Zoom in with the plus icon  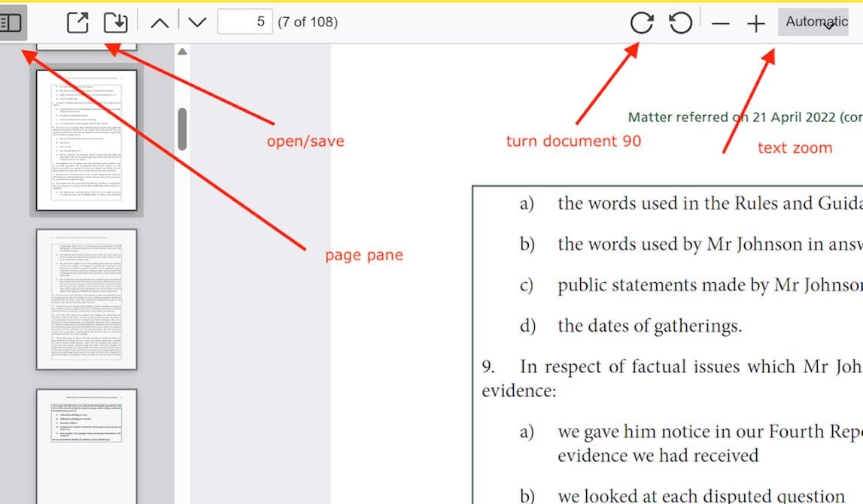[x=756, y=23]
